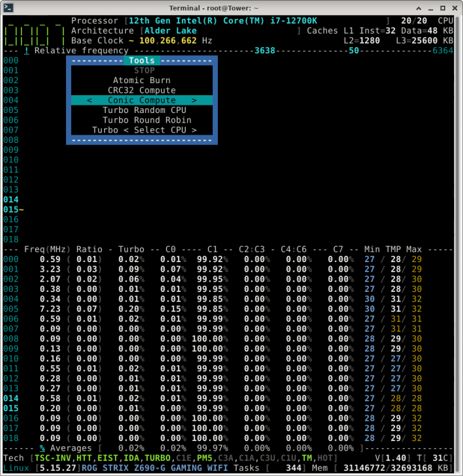Image resolution: width=463 pixels, height=476 pixels.
Task: Click the 20/20 CPU count
Action: pyautogui.click(x=414, y=21)
